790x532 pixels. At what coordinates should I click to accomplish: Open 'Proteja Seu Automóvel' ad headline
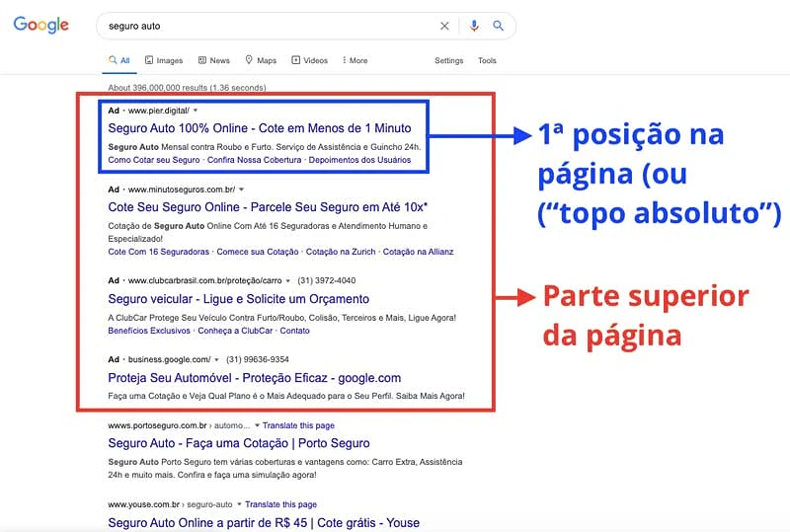[255, 378]
